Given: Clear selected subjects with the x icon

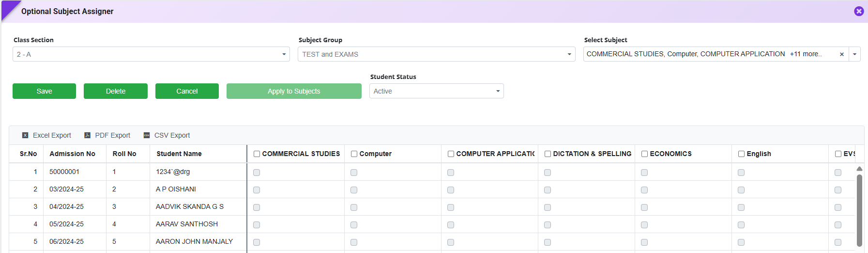Looking at the screenshot, I should point(842,54).
